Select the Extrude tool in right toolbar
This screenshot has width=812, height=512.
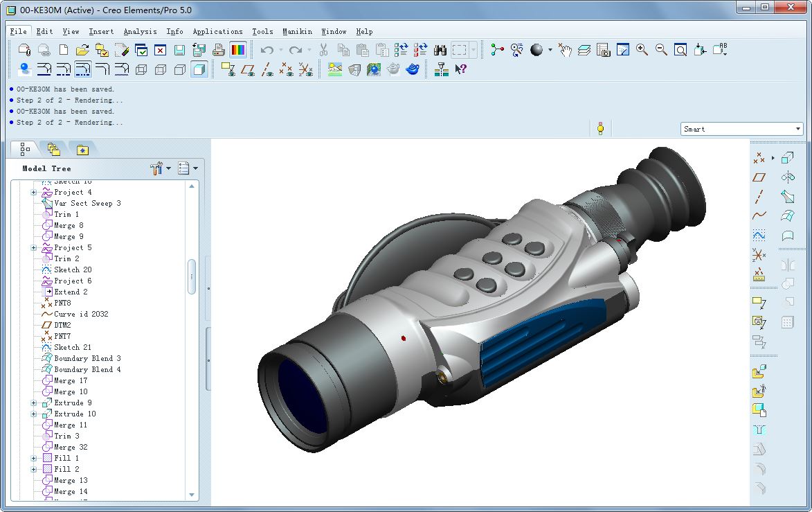pos(787,158)
